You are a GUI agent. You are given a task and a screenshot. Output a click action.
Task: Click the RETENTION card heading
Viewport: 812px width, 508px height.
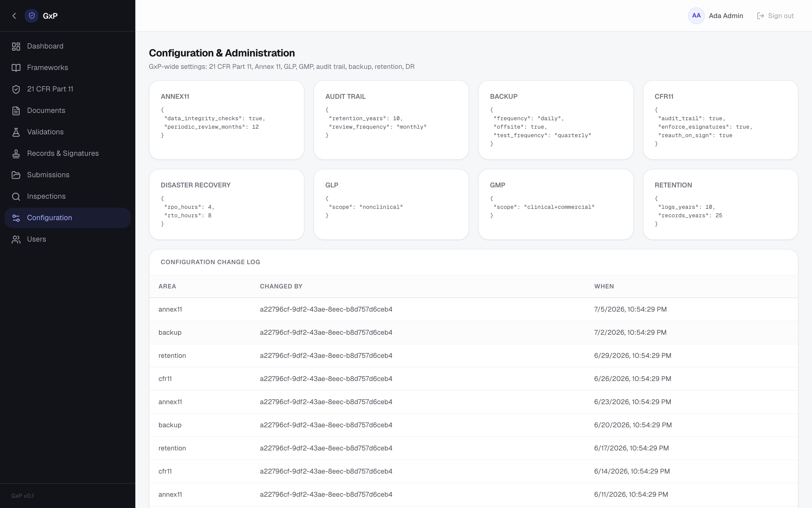click(x=673, y=185)
